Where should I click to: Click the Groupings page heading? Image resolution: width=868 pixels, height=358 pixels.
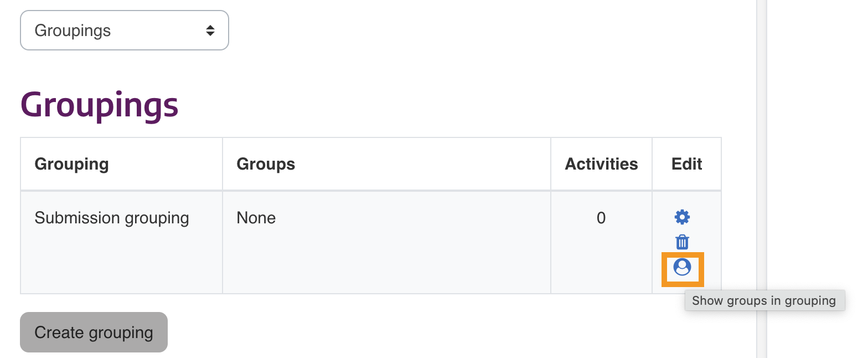[99, 105]
